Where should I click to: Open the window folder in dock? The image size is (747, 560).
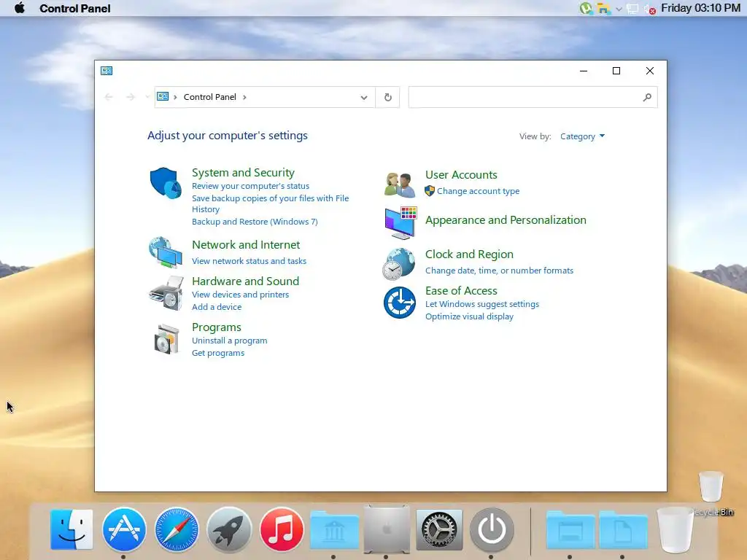[570, 529]
